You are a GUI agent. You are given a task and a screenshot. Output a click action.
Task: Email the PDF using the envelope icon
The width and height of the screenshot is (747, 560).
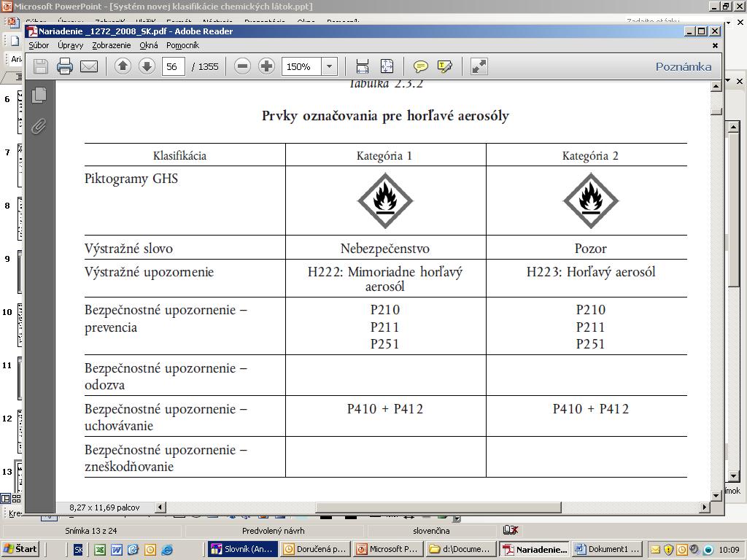(89, 66)
